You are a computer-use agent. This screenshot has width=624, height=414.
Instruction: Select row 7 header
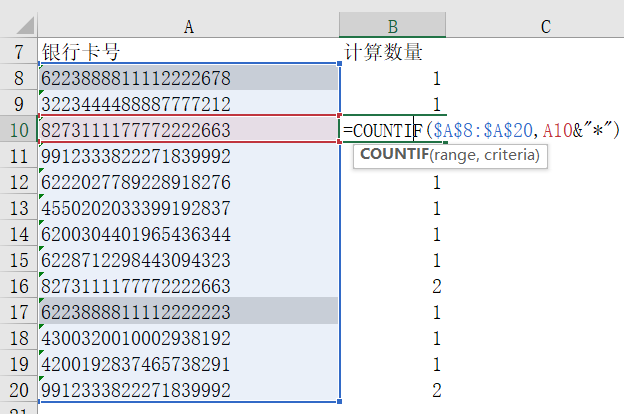click(19, 51)
